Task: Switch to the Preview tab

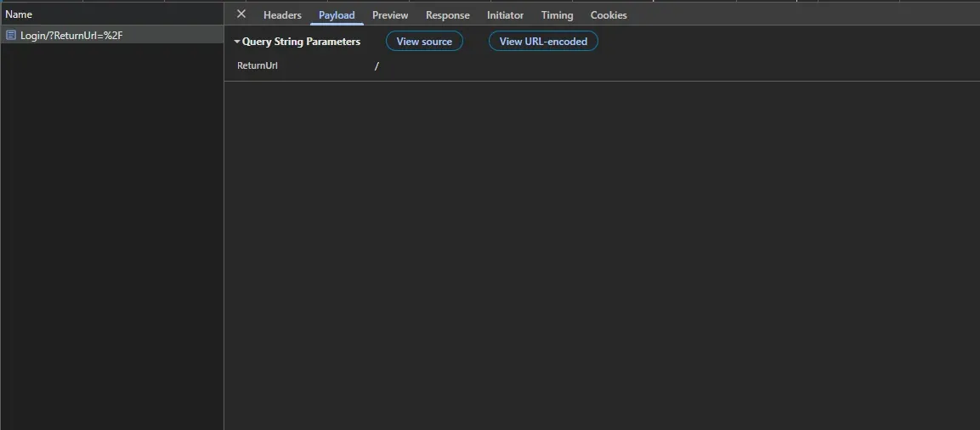Action: point(390,15)
